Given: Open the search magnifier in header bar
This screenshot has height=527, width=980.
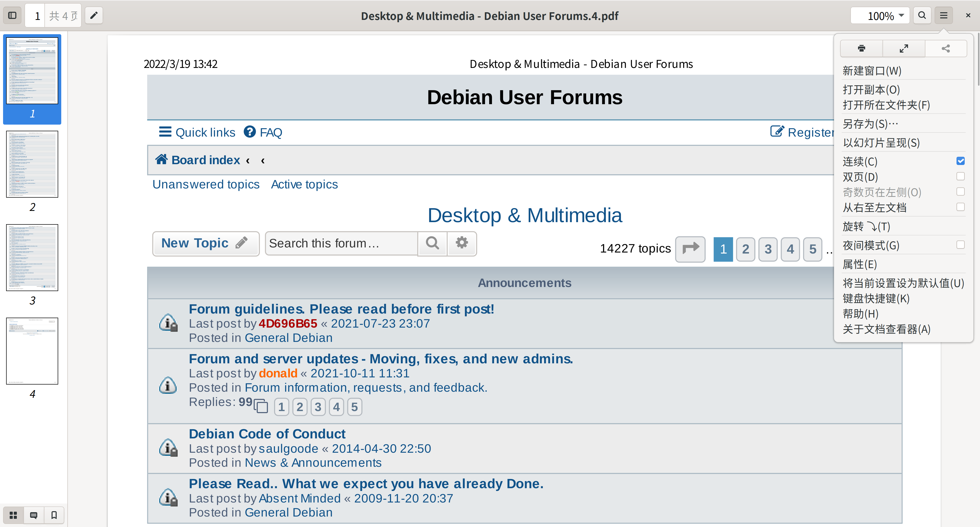Looking at the screenshot, I should (922, 16).
